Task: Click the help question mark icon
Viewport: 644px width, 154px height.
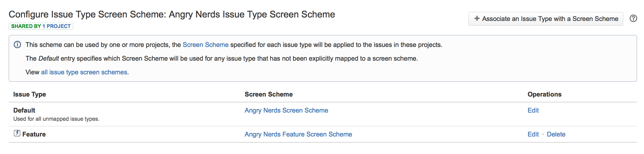Action: click(633, 18)
